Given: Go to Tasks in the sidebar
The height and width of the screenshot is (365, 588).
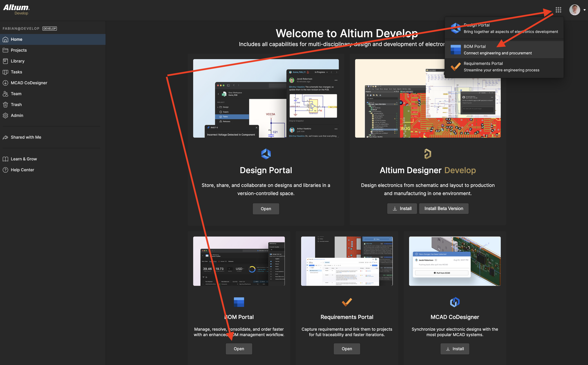Looking at the screenshot, I should (53, 72).
